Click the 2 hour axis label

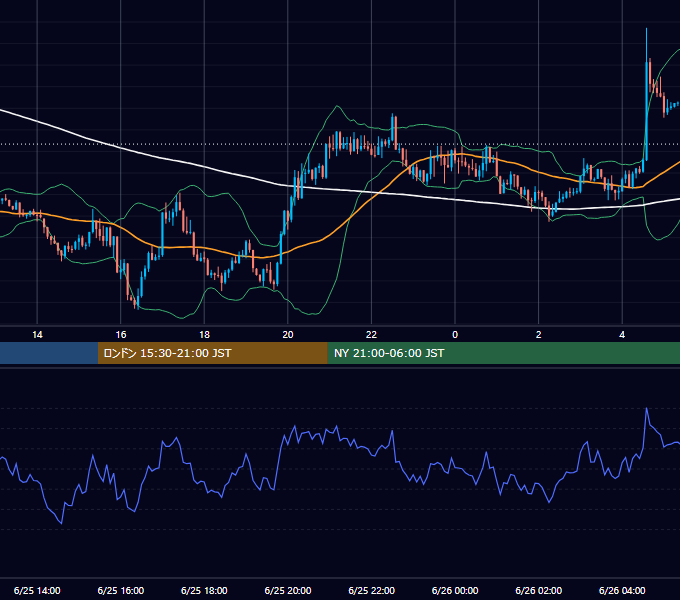click(x=539, y=335)
